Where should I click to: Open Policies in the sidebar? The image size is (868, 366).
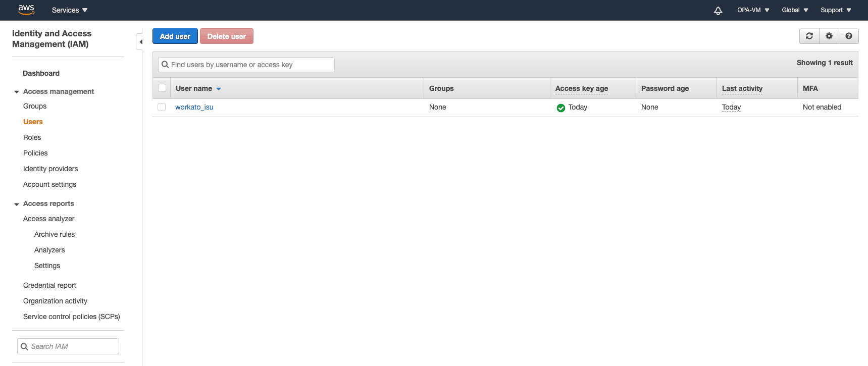[35, 153]
